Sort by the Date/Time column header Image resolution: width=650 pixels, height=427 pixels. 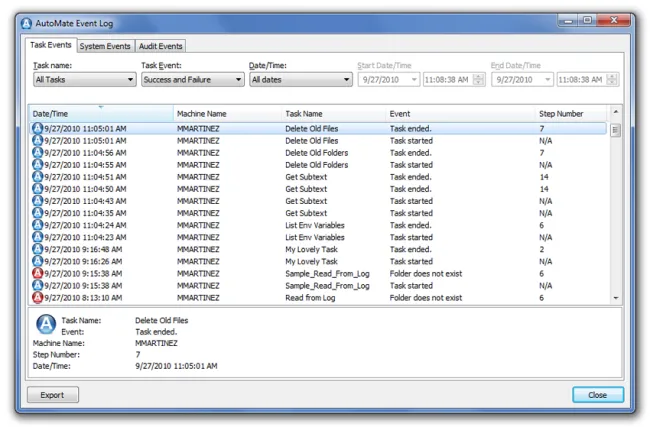(101, 113)
